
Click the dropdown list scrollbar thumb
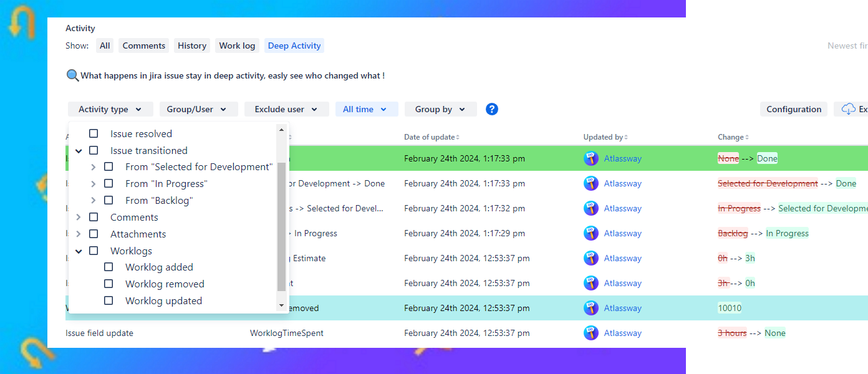(281, 226)
